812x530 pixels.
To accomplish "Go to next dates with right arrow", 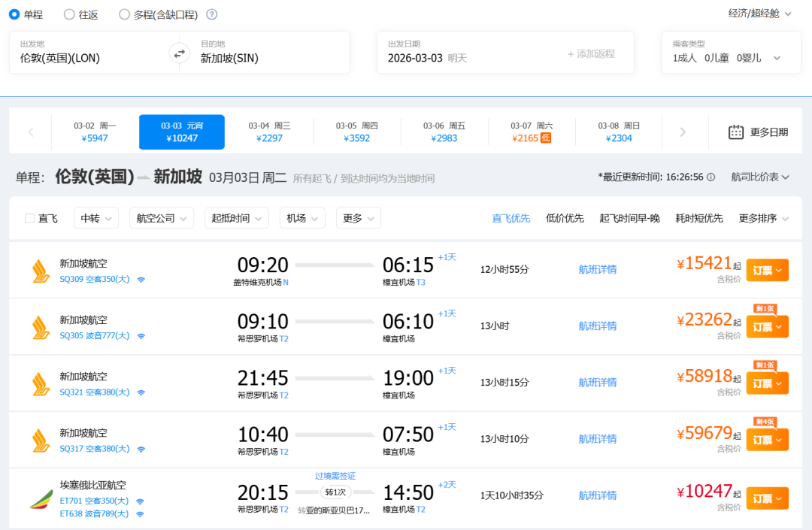I will (x=683, y=132).
